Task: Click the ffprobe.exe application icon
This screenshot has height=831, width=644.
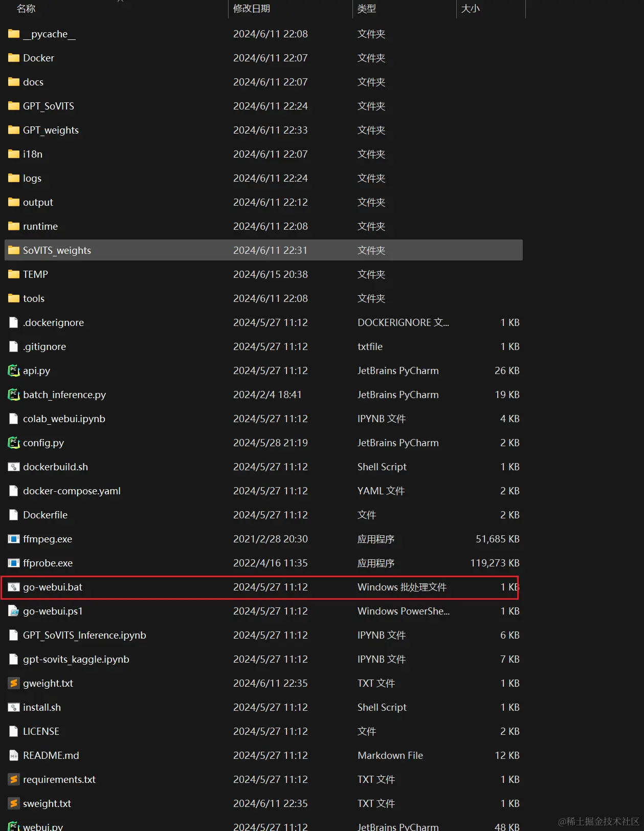Action: tap(14, 563)
